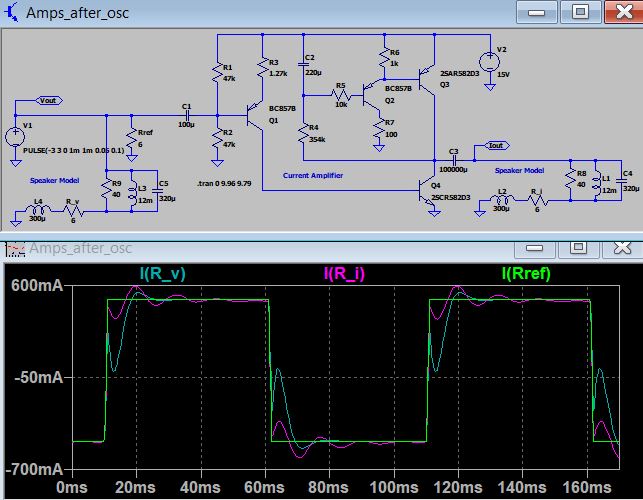The height and width of the screenshot is (500, 643).
Task: Select the V2 15V supply source symbol
Action: (x=490, y=62)
